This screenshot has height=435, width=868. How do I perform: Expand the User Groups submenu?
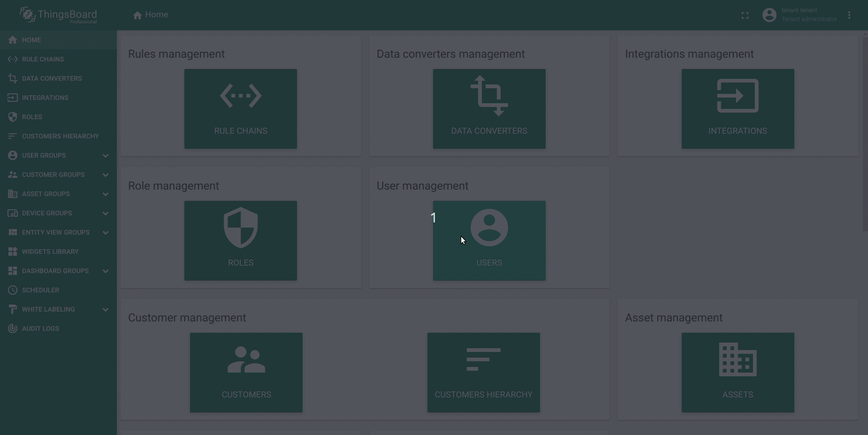(x=106, y=156)
